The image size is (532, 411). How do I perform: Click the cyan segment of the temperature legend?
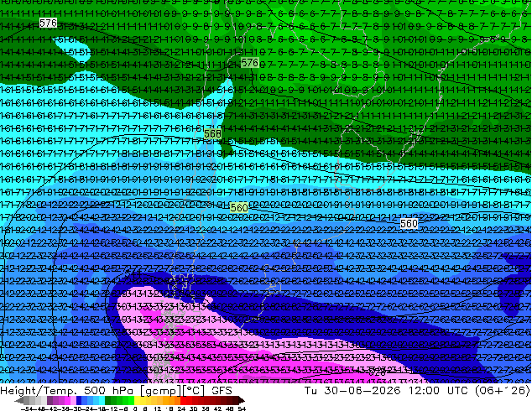tap(102, 400)
